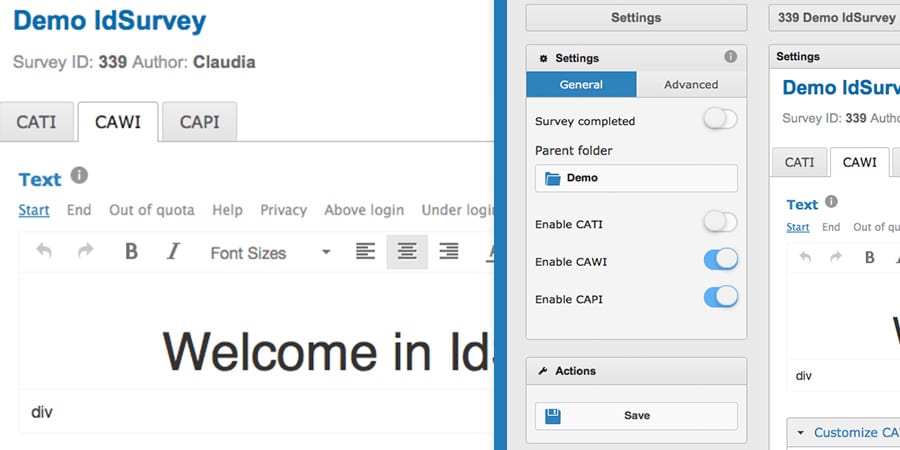Image resolution: width=900 pixels, height=450 pixels.
Task: Click the Save button under Actions
Action: tap(636, 415)
